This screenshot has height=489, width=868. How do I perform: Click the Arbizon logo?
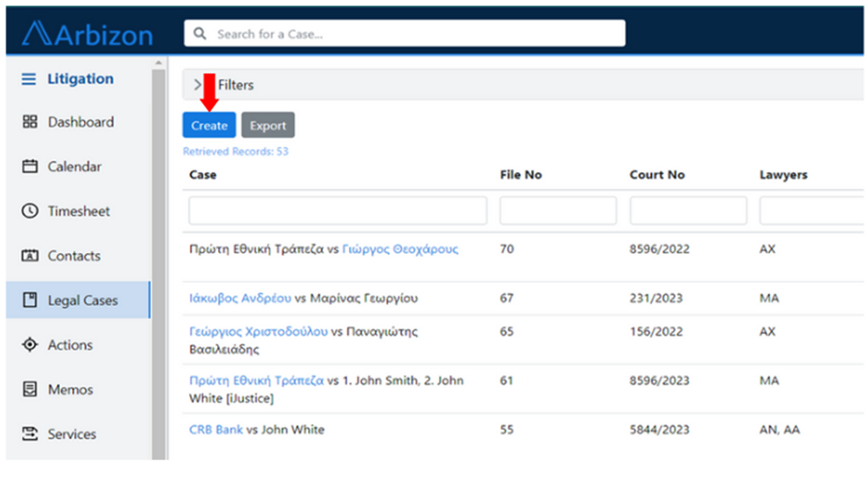[x=87, y=33]
